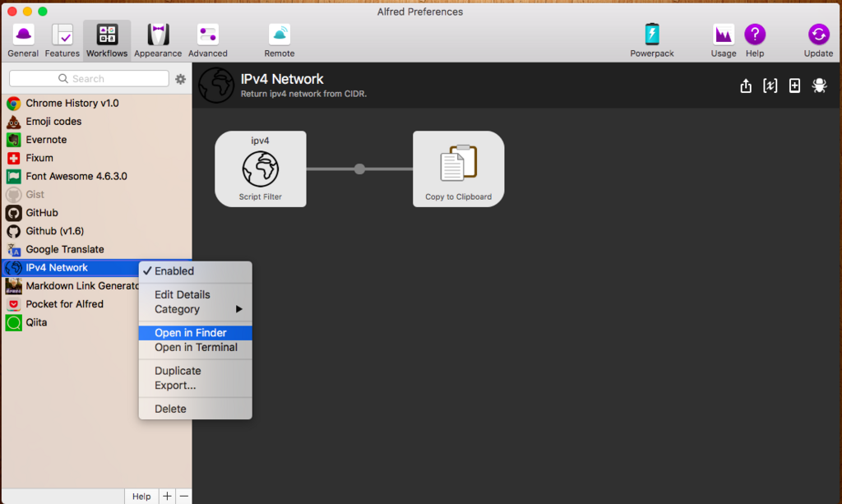Click the workflow Search field

[89, 79]
